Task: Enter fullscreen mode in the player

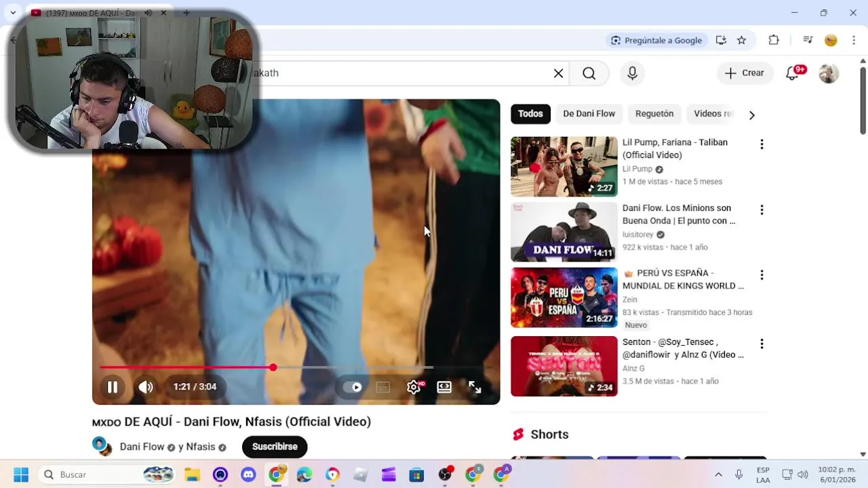Action: [x=475, y=387]
